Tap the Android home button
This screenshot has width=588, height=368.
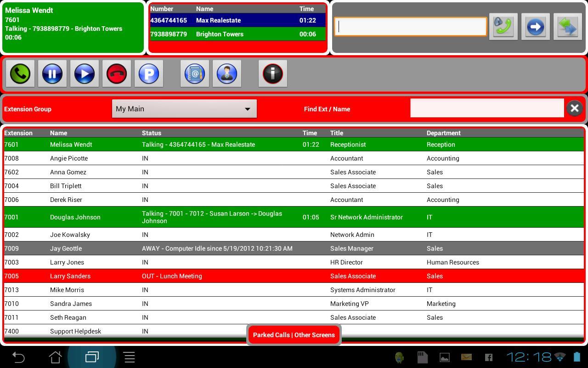54,357
